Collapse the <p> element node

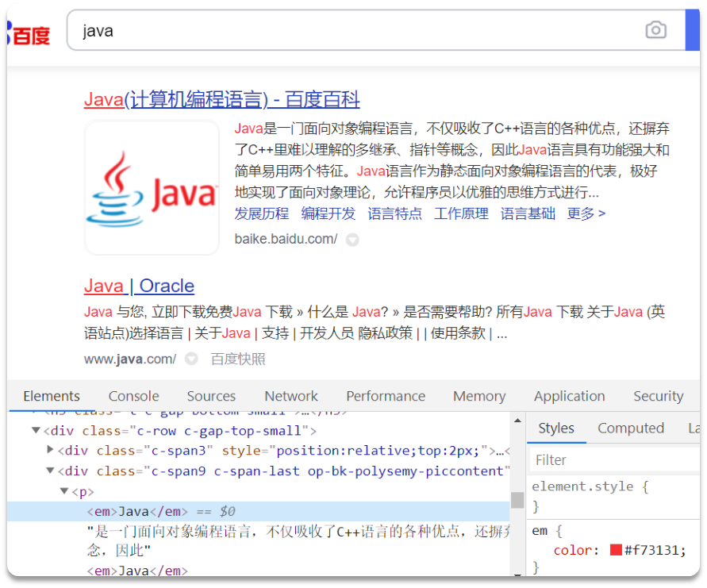point(64,490)
